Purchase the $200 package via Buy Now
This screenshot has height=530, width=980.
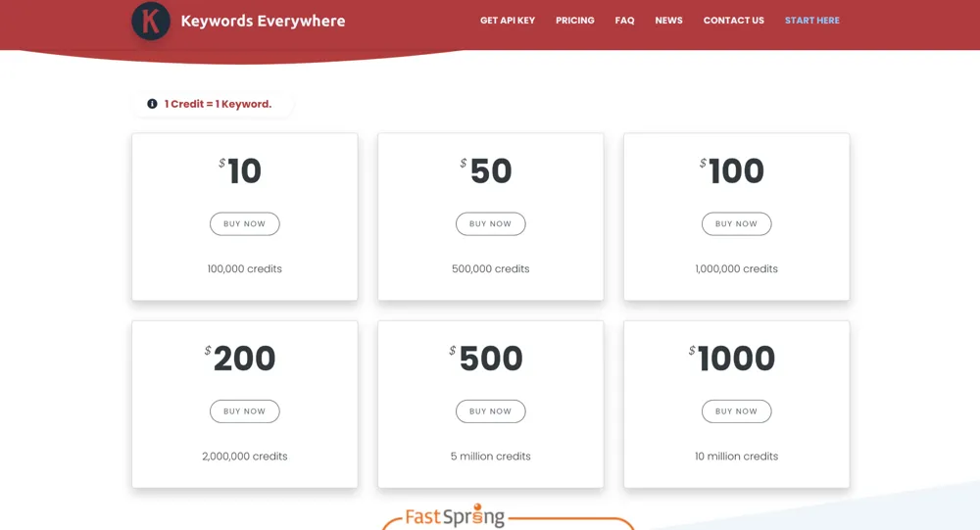[244, 411]
